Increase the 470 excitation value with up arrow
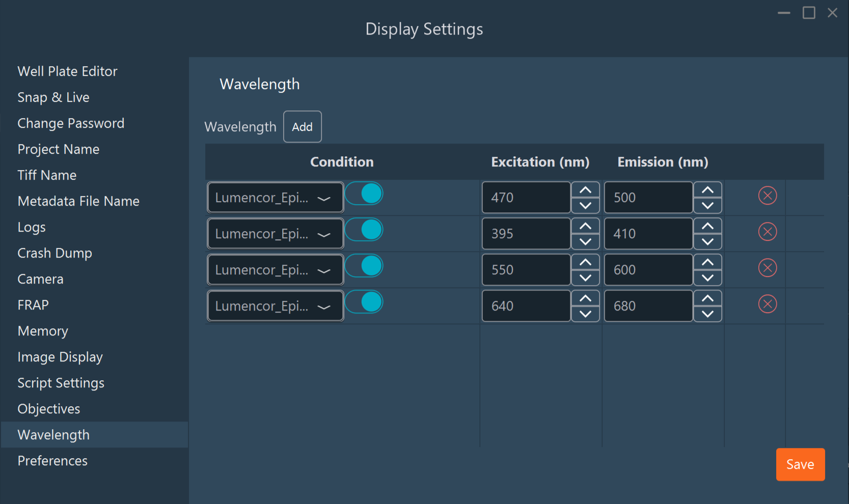 click(x=585, y=190)
